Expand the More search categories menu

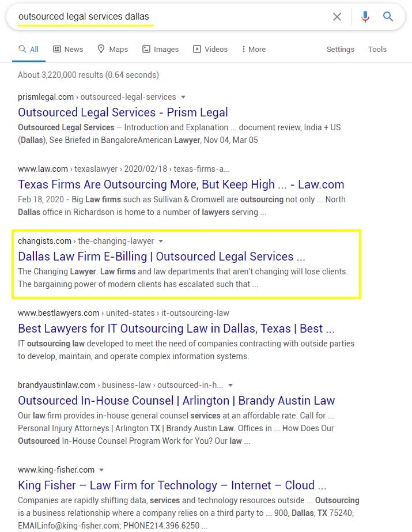point(254,49)
